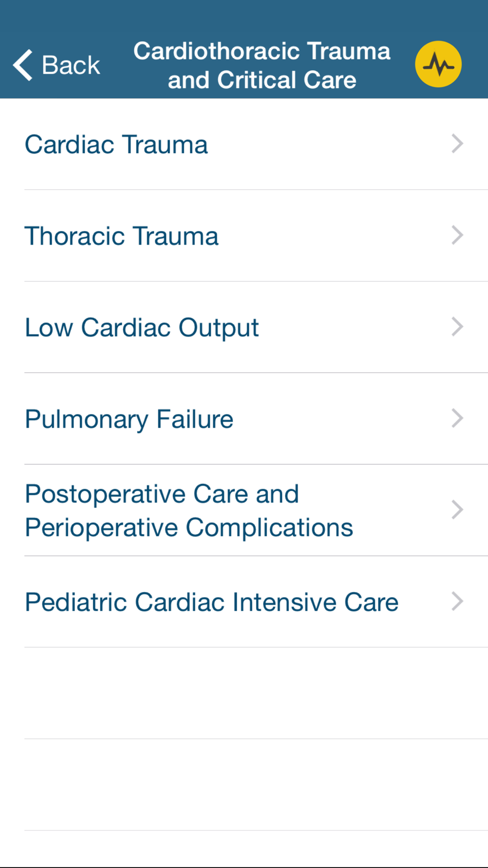
Task: Click the word Perioperative Complications
Action: click(x=189, y=528)
